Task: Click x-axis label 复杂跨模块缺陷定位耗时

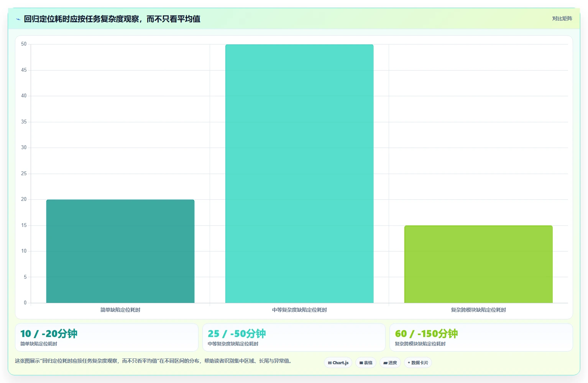Action: pos(478,310)
